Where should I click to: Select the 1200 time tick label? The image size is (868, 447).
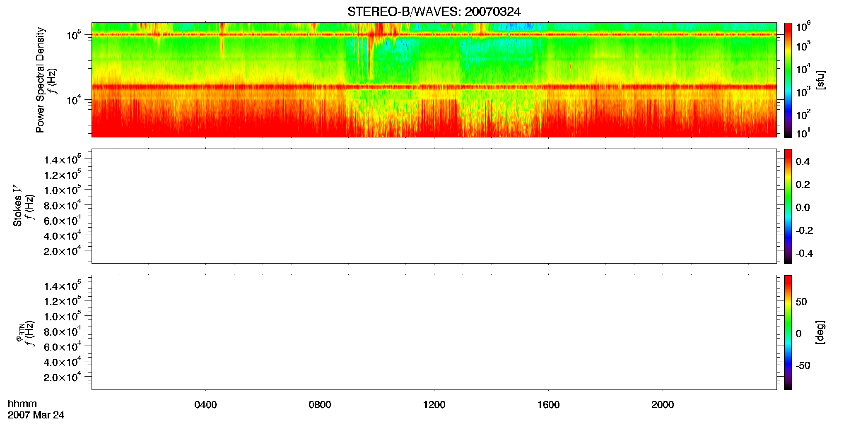click(434, 405)
